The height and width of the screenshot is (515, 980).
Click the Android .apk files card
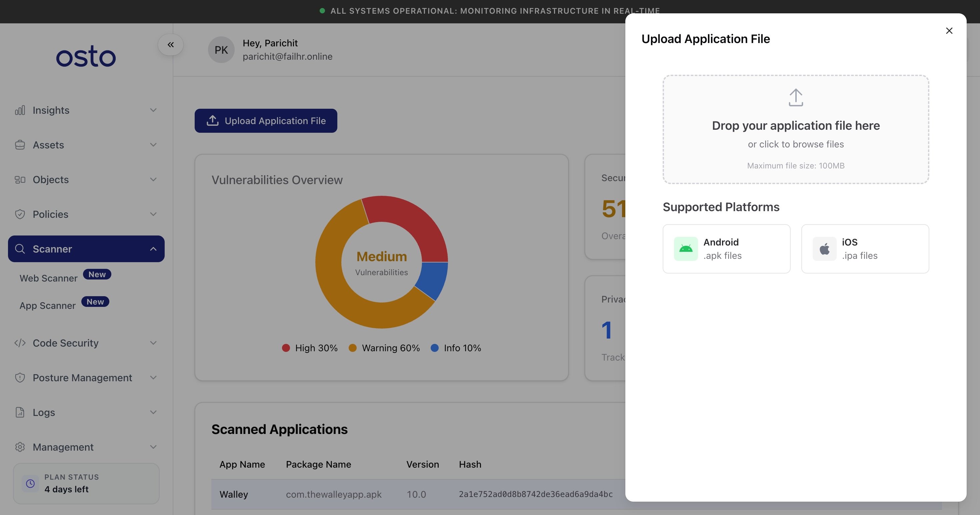tap(726, 248)
